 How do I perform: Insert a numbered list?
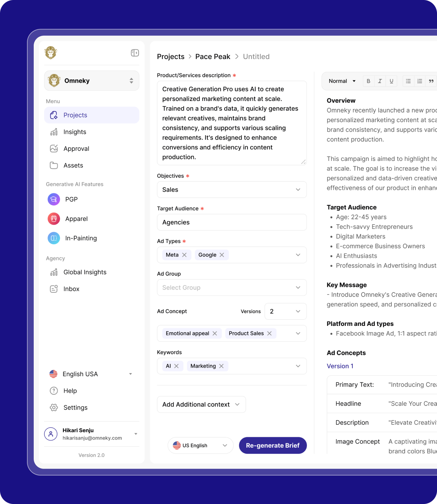pos(420,81)
